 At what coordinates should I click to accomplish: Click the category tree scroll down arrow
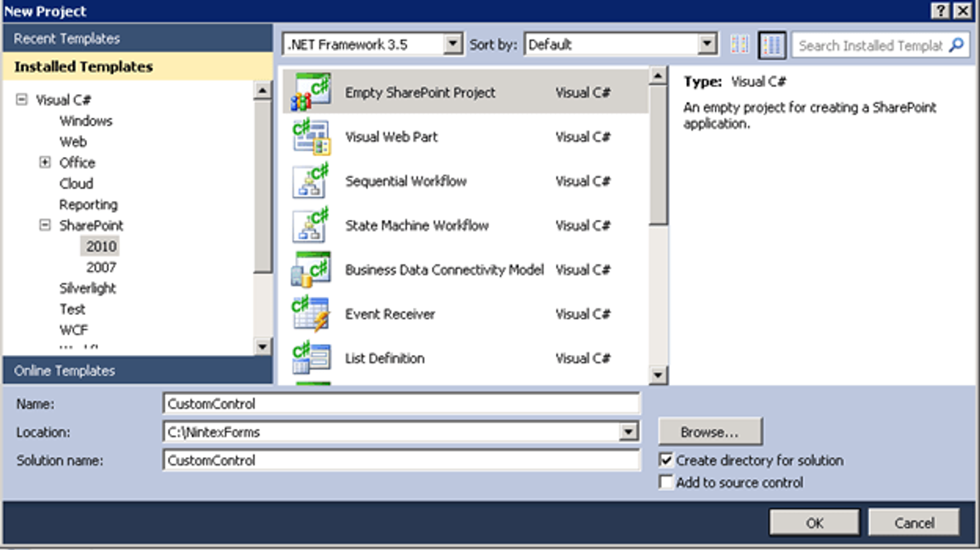(262, 346)
